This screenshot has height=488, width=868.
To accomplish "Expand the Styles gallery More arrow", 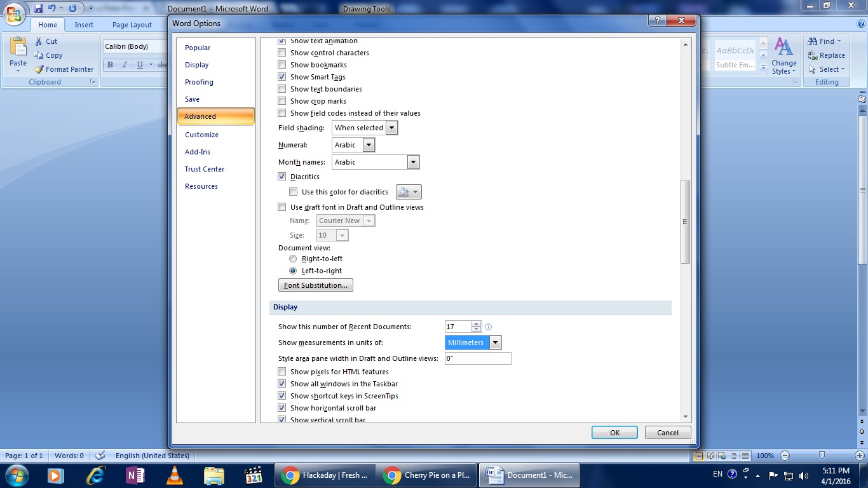I will tap(763, 68).
